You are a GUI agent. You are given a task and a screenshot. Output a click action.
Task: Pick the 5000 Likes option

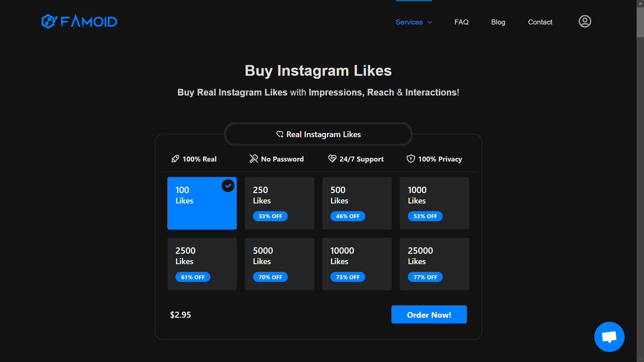click(279, 264)
